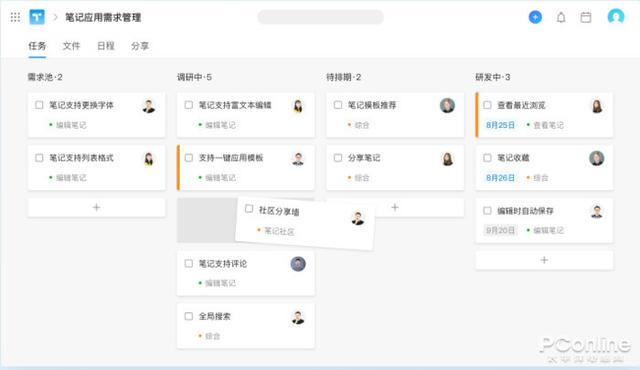Click the 9月20日 due date label
Screen dimensions: 640x370
(500, 230)
